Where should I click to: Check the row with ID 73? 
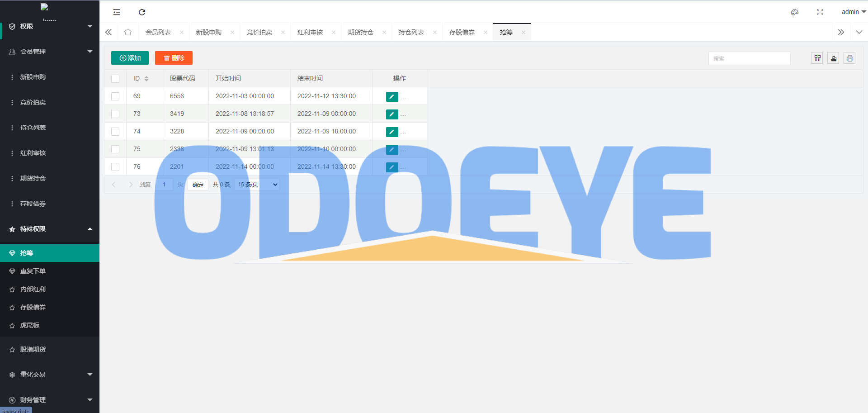[115, 114]
